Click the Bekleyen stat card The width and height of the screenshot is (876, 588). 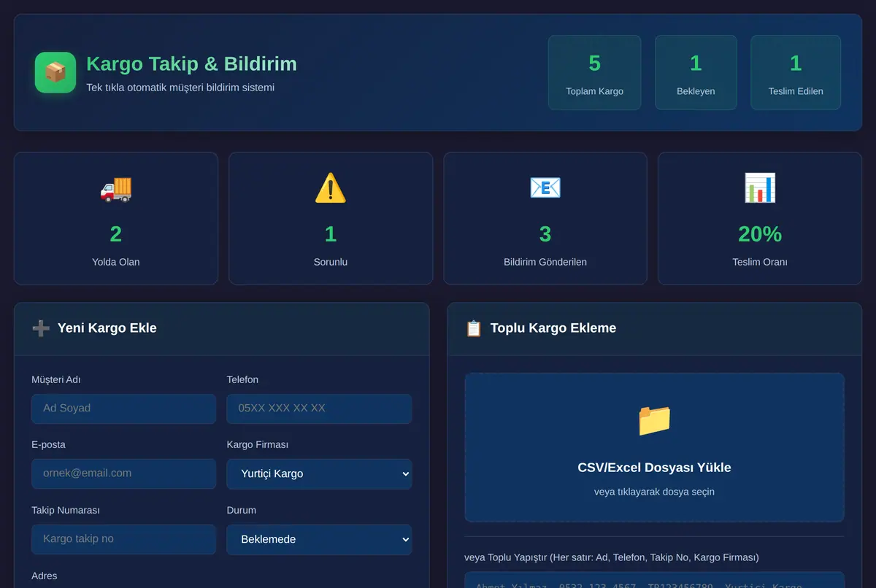[696, 73]
